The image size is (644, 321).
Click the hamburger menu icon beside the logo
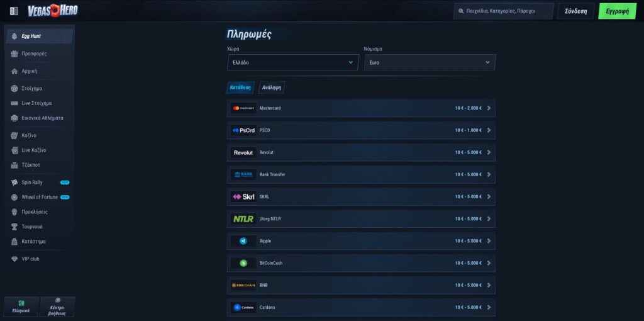pyautogui.click(x=14, y=11)
